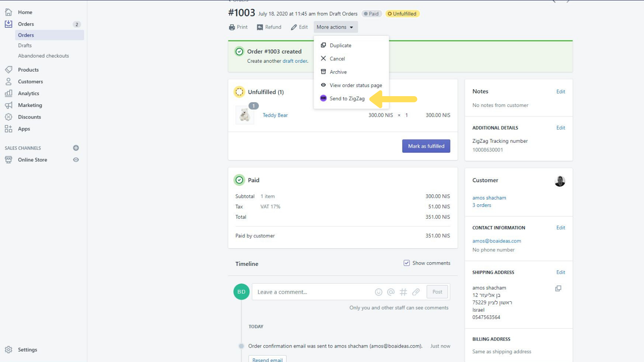Click the next-order chevron at top right

pyautogui.click(x=568, y=2)
